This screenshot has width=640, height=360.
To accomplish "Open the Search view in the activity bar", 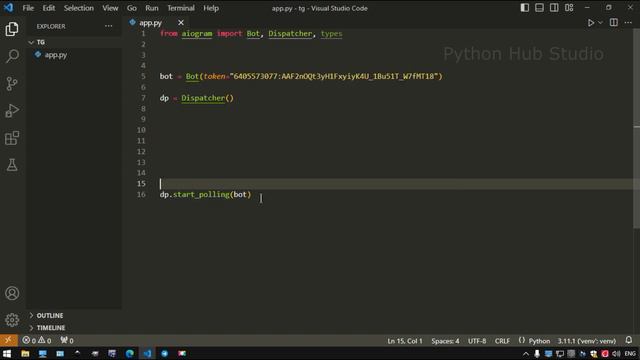I will [x=12, y=56].
